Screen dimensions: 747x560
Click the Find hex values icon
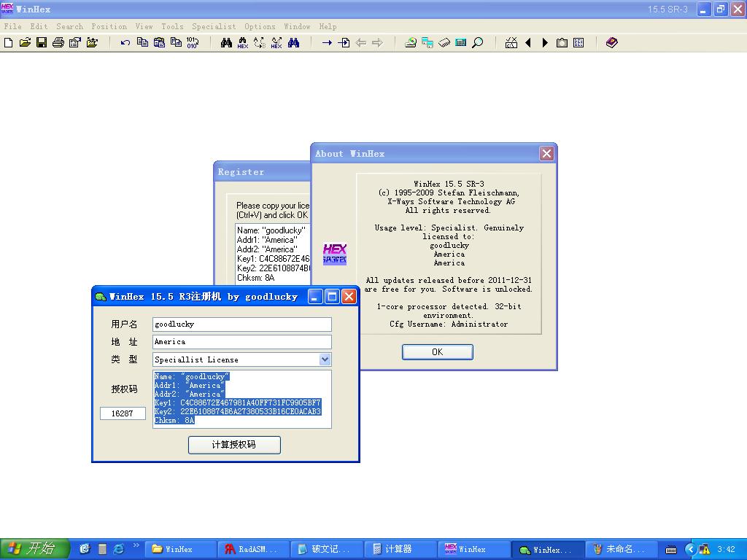(243, 43)
